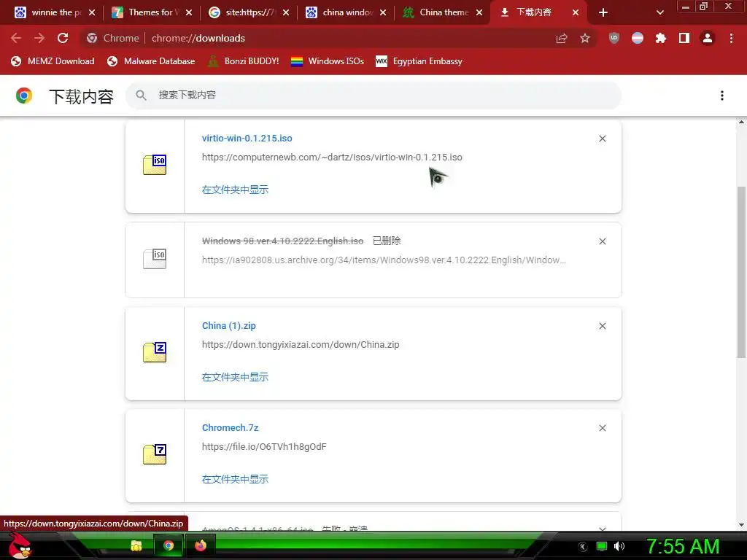Open the Egyptian Embassy bookmark
Viewport: 747px width, 560px height.
pos(419,61)
